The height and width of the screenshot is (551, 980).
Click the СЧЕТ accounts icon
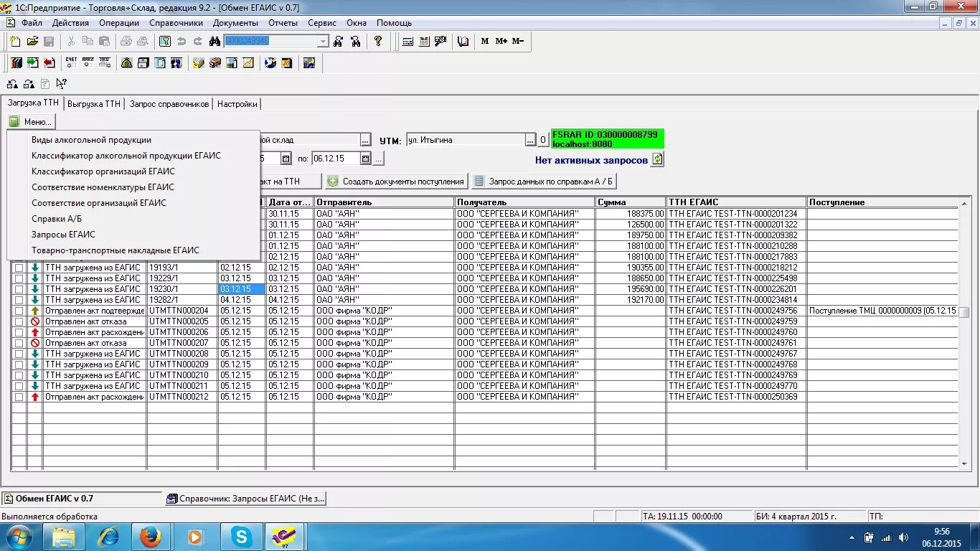coord(70,63)
